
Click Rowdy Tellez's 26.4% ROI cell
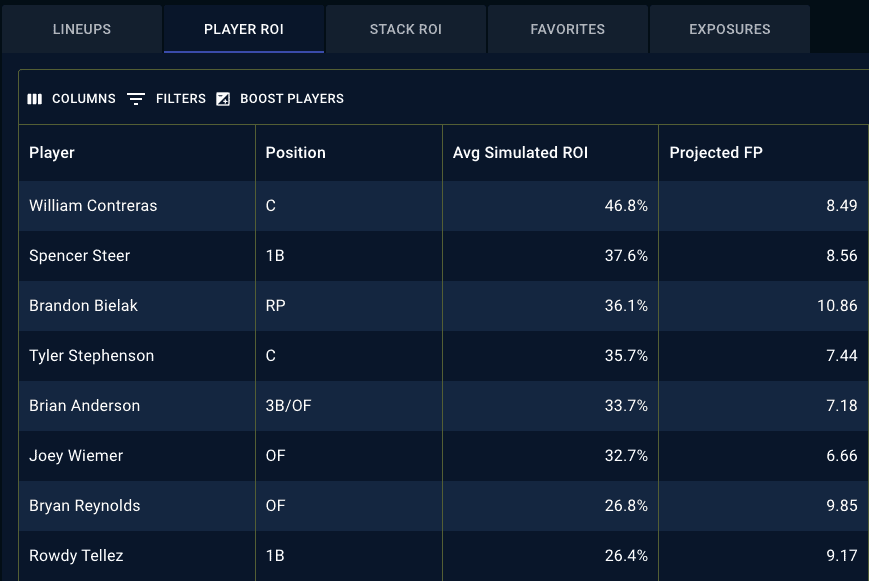click(550, 556)
